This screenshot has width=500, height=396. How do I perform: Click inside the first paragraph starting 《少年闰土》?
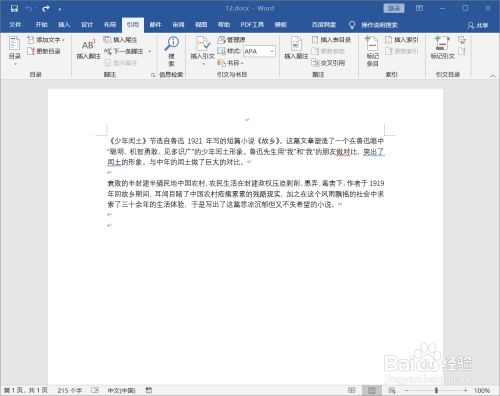(x=246, y=152)
